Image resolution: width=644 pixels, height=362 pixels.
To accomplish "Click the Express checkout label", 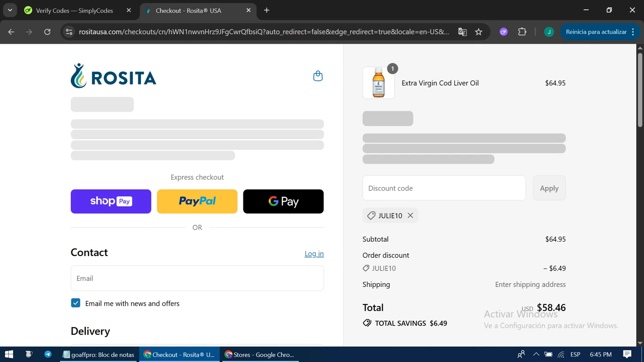I will point(197,177).
